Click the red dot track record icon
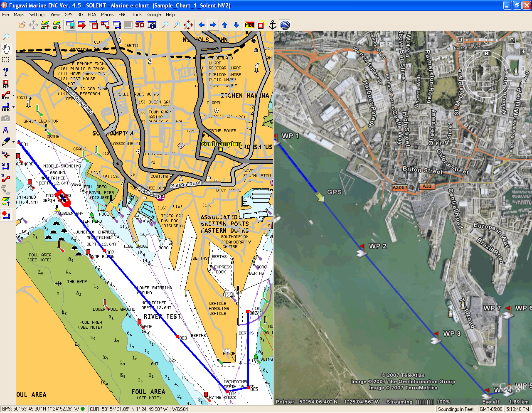The width and height of the screenshot is (532, 413). (6, 215)
